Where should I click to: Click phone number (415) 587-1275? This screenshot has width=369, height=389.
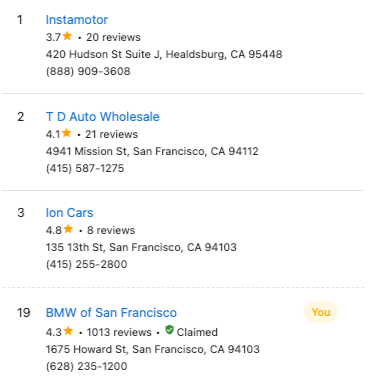coord(85,168)
